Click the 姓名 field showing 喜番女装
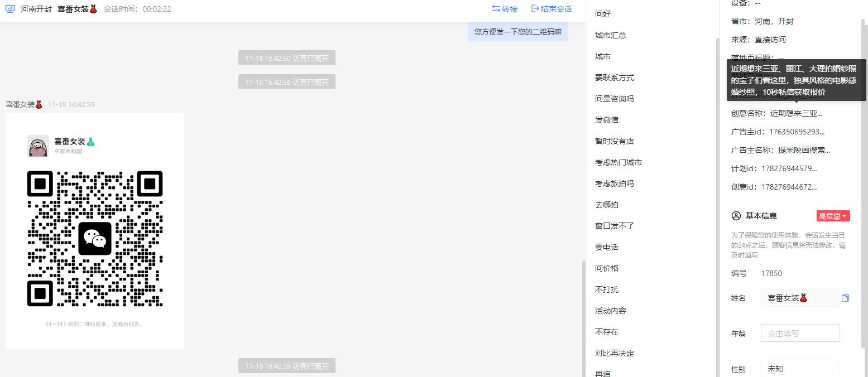Screen dimensions: 868x377 (800, 298)
